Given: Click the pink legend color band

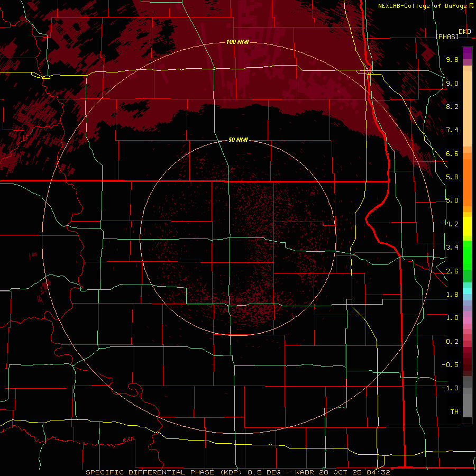Looking at the screenshot, I should click(x=467, y=321).
